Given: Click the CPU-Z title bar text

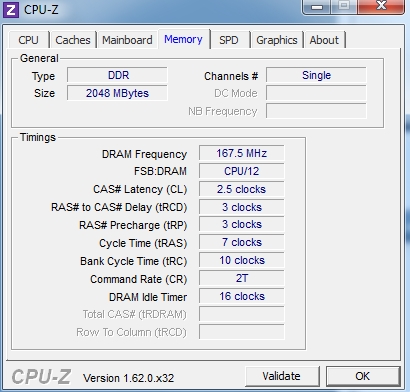Looking at the screenshot, I should [x=41, y=10].
